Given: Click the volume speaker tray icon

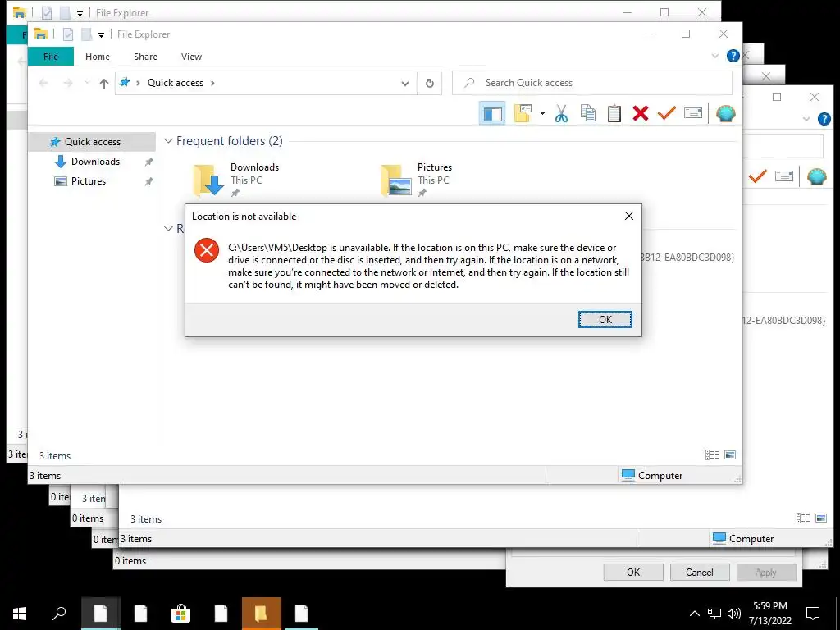Looking at the screenshot, I should (733, 614).
